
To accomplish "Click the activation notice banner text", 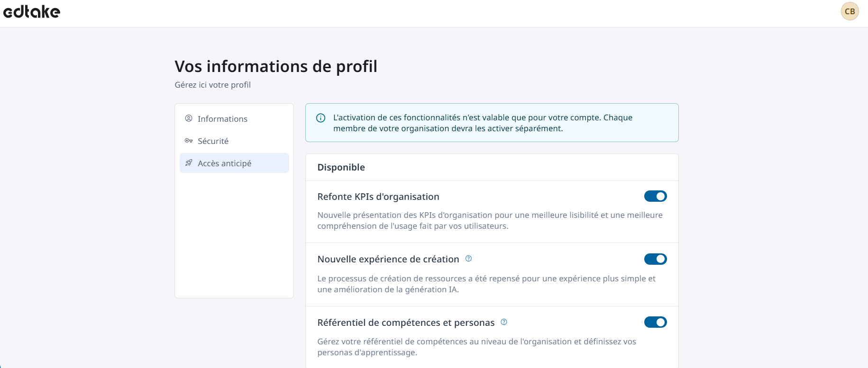I will (x=483, y=123).
